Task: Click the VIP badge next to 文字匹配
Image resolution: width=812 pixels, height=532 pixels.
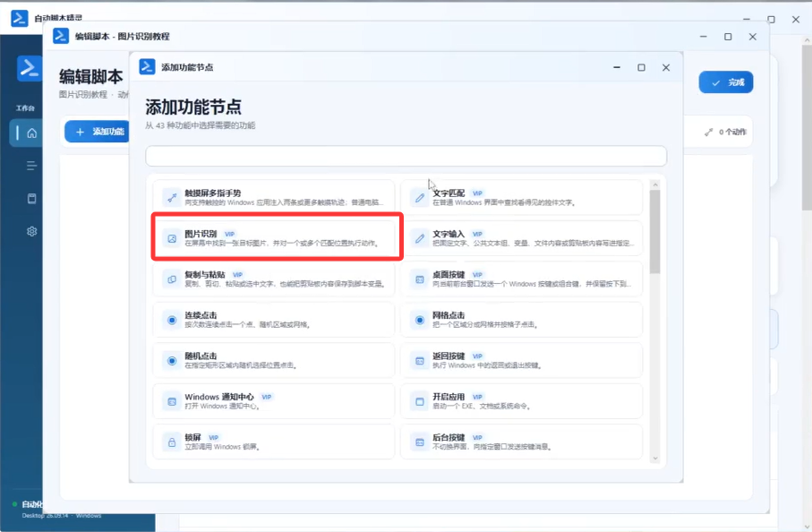Action: (477, 193)
